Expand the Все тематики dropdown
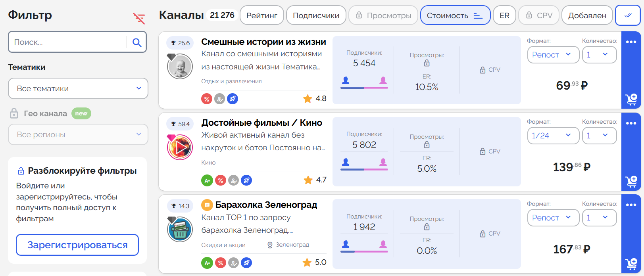The height and width of the screenshot is (276, 644). coord(78,88)
